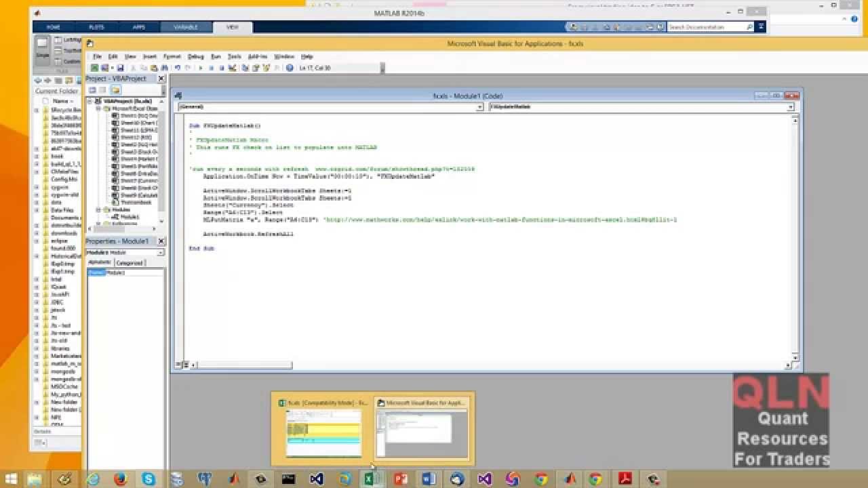Undo the last edit in VBA editor
Viewport: 868px width, 488px height.
pyautogui.click(x=177, y=68)
